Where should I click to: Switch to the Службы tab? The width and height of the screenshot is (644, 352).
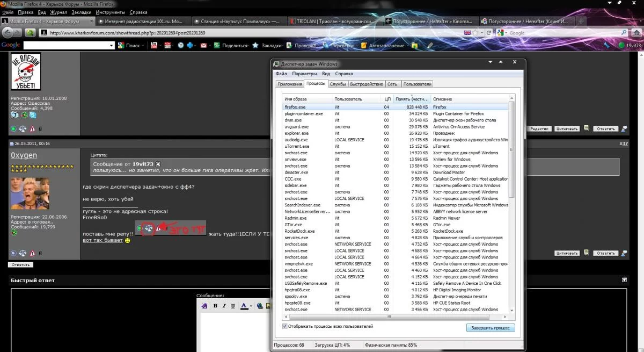(338, 84)
